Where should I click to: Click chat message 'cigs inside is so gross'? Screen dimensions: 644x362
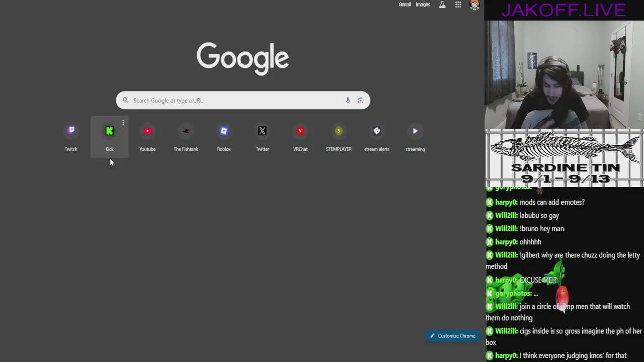point(563,337)
